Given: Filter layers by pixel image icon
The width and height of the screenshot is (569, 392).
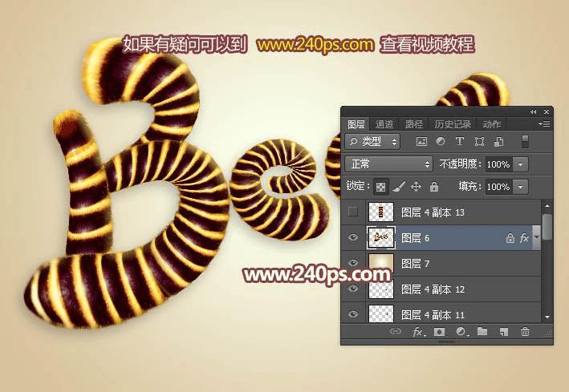Looking at the screenshot, I should [421, 141].
